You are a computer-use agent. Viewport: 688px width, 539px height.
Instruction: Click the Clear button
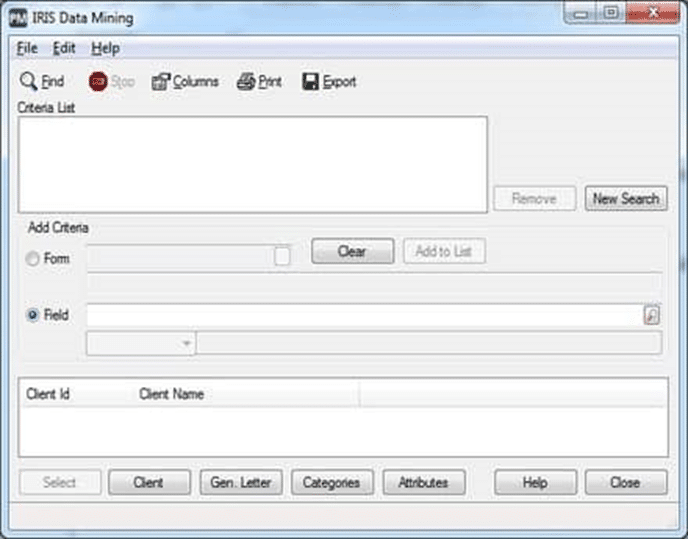tap(352, 251)
